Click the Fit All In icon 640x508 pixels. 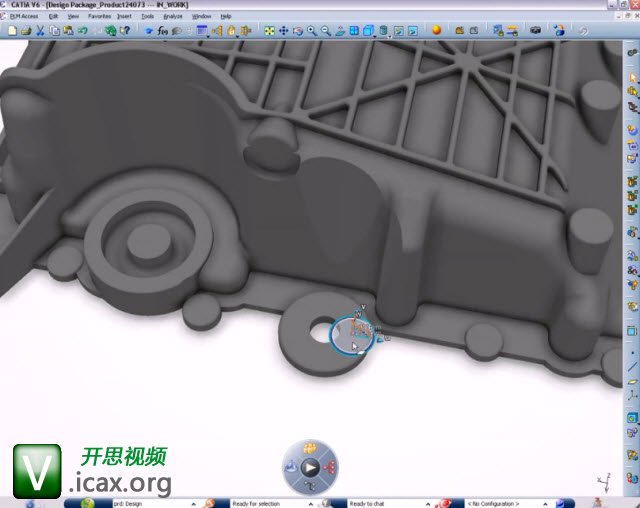(269, 31)
